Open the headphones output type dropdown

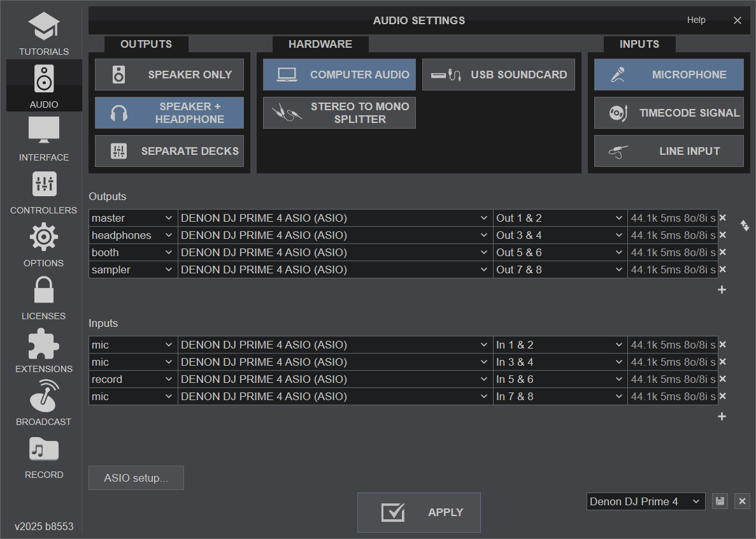click(x=133, y=235)
